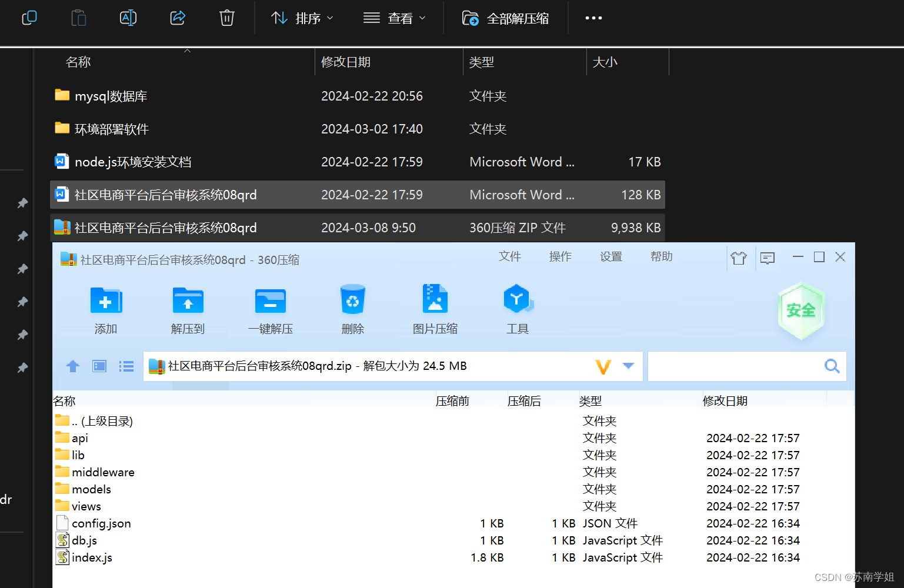Screen dimensions: 904x588
Task: Click the Share icon in Explorer toolbar
Action: pos(178,18)
